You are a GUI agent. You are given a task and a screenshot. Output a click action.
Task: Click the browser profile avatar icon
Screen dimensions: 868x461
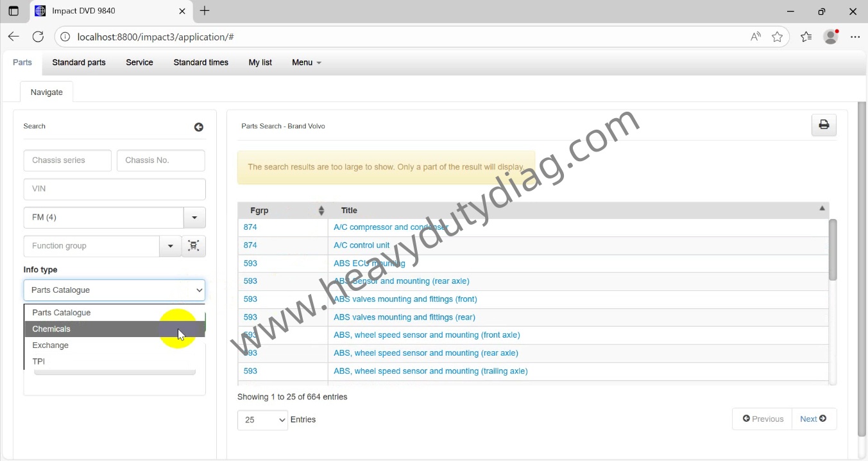[830, 37]
